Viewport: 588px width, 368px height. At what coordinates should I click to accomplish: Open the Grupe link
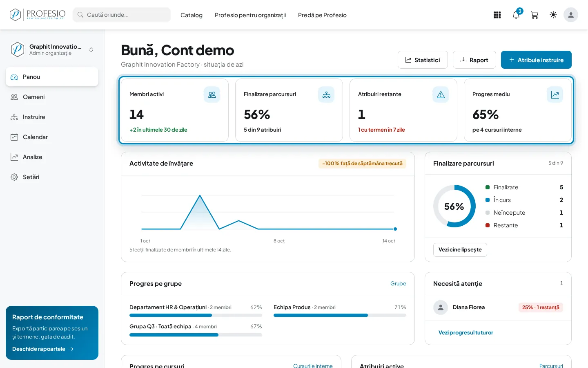pos(398,284)
